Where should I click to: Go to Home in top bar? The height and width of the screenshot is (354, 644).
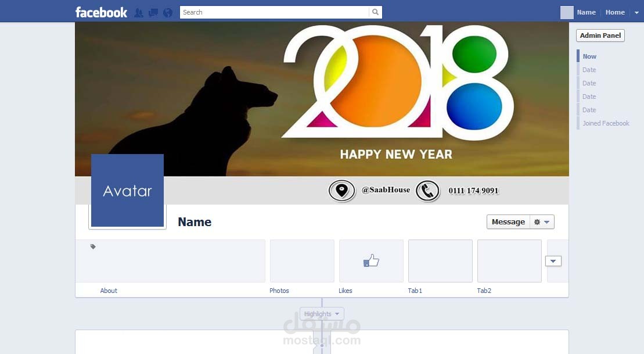pos(615,12)
